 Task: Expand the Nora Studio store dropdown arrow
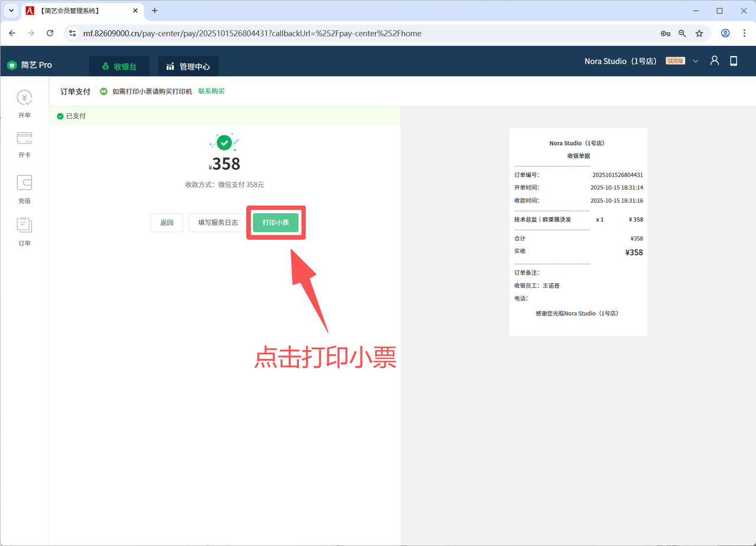(695, 61)
